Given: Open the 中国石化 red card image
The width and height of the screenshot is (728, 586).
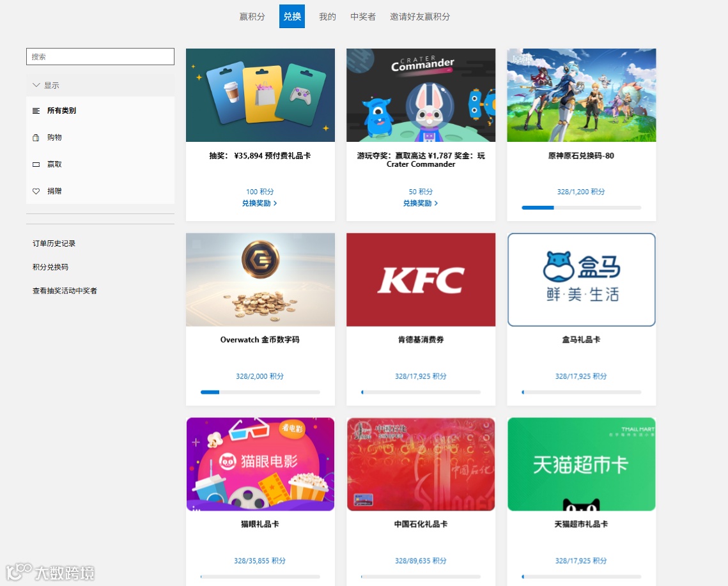Looking at the screenshot, I should [x=421, y=464].
